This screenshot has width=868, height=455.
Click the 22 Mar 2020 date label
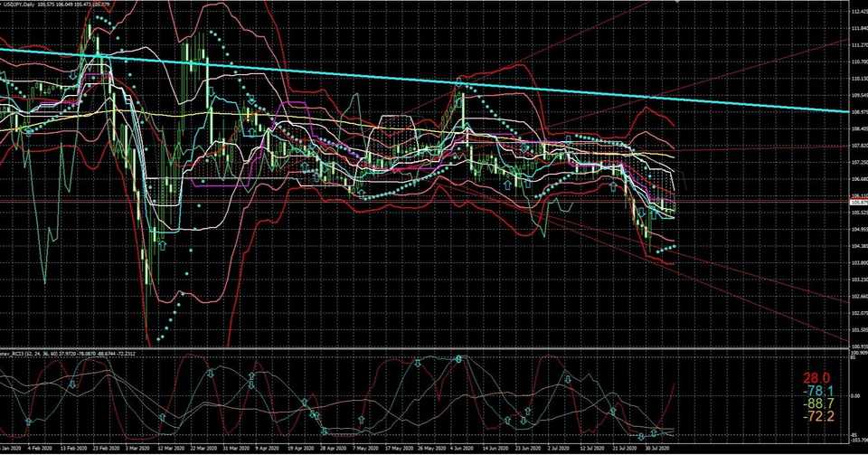(203, 447)
